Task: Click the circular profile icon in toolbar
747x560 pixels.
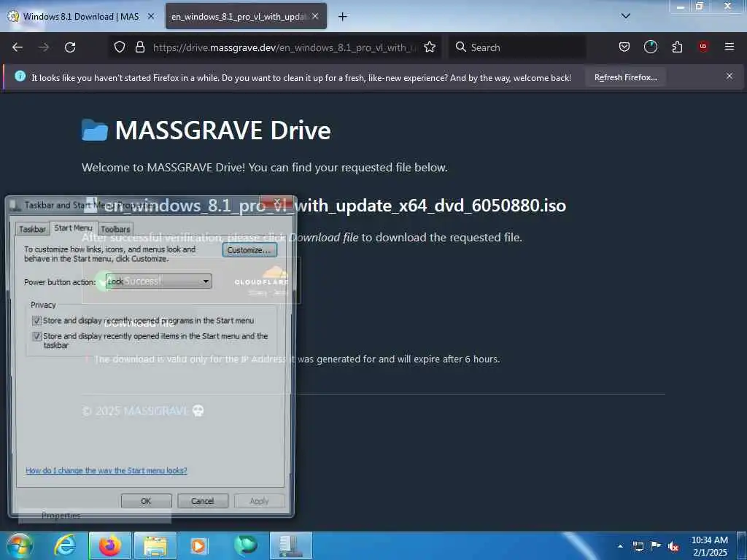Action: [650, 47]
